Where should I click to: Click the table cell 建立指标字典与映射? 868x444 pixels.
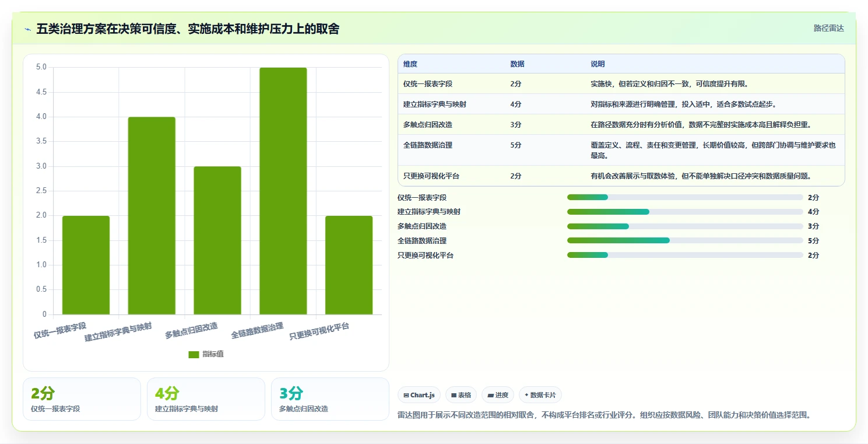(434, 104)
